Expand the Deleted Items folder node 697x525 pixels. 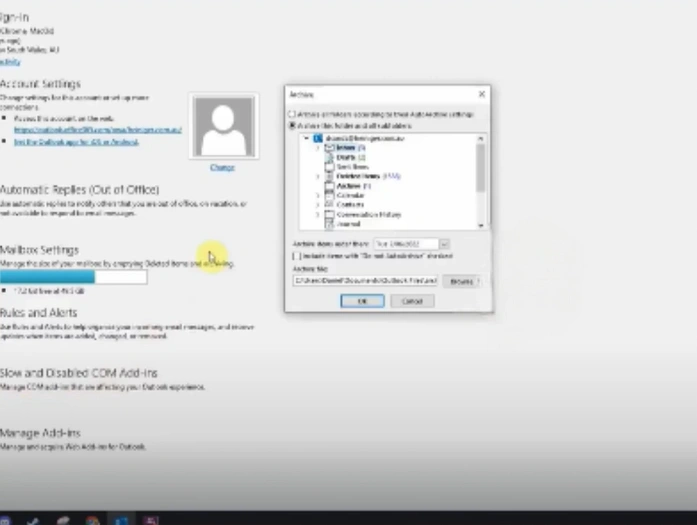pos(317,176)
